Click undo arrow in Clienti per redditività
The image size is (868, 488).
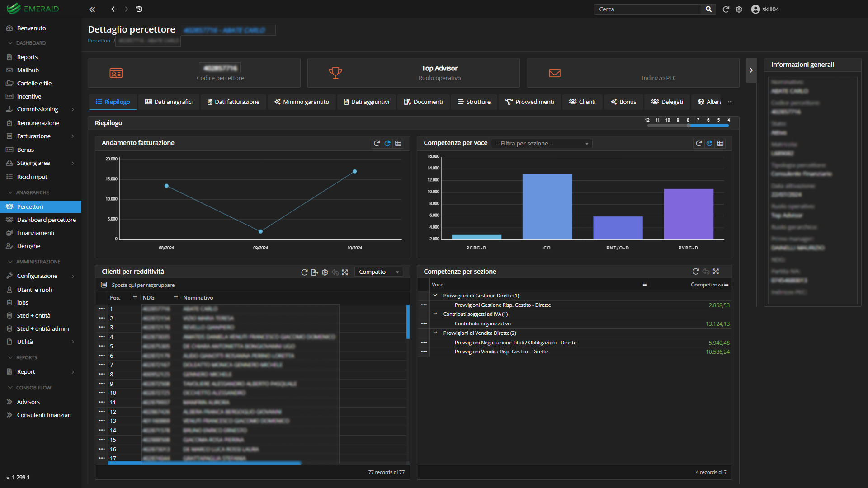[x=335, y=272]
